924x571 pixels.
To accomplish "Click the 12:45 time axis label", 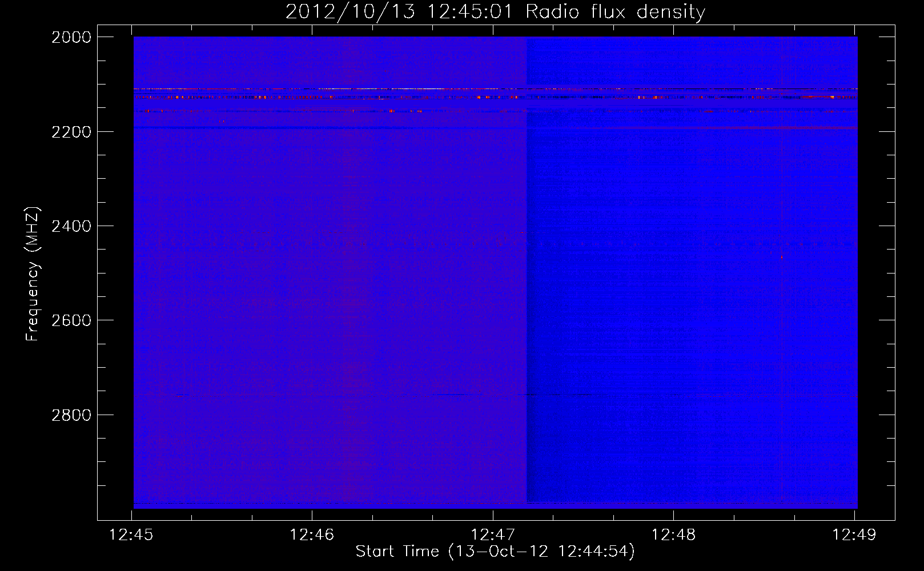I will [x=131, y=535].
